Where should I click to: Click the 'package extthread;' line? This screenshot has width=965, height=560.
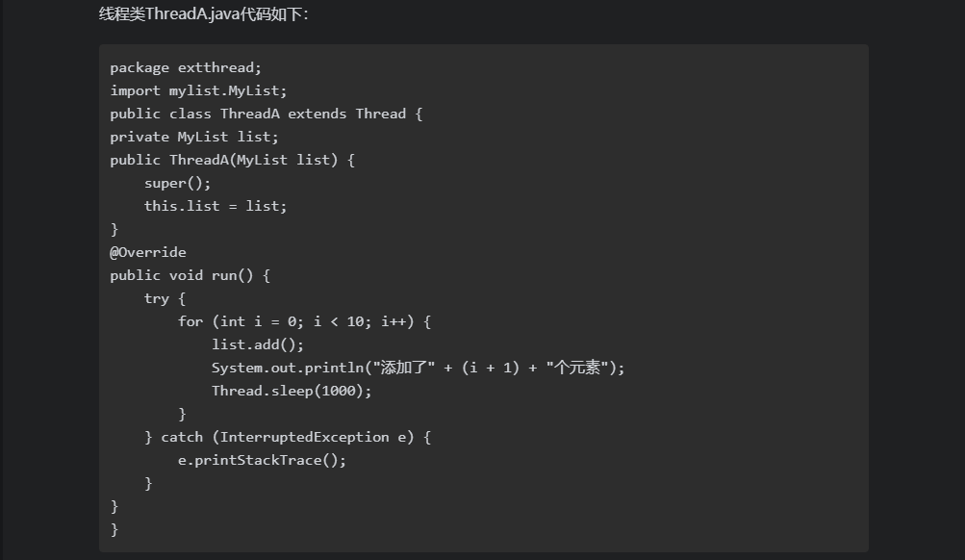click(185, 67)
